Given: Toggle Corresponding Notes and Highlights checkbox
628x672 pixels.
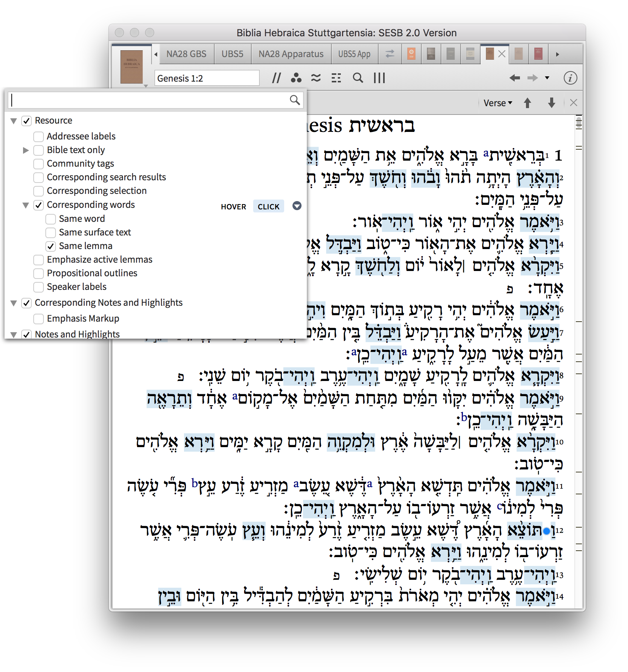Looking at the screenshot, I should 26,303.
